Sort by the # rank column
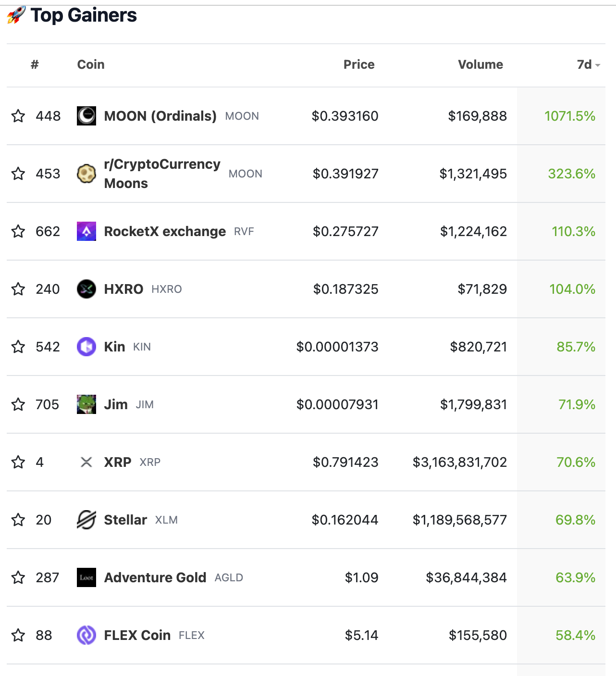The image size is (616, 676). 35,65
